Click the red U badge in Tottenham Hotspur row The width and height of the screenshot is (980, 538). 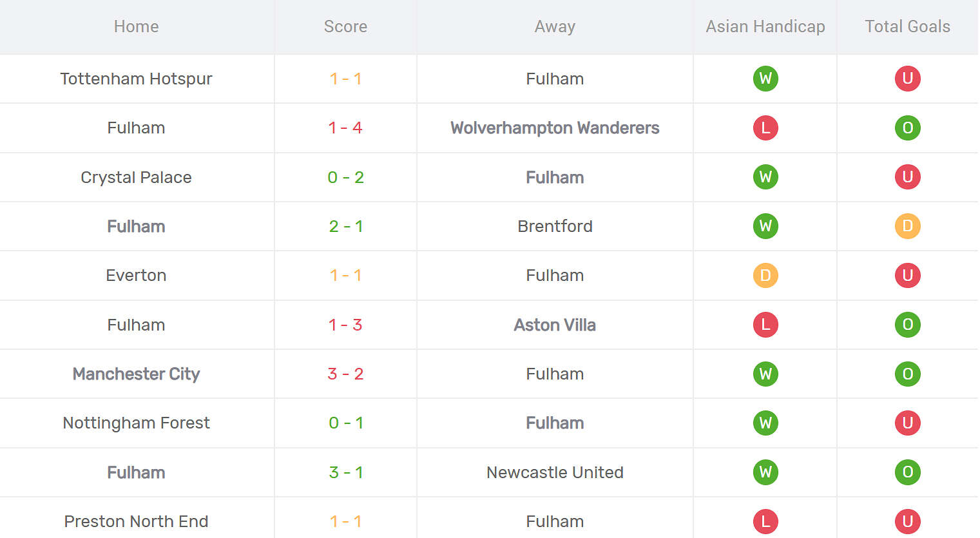907,79
